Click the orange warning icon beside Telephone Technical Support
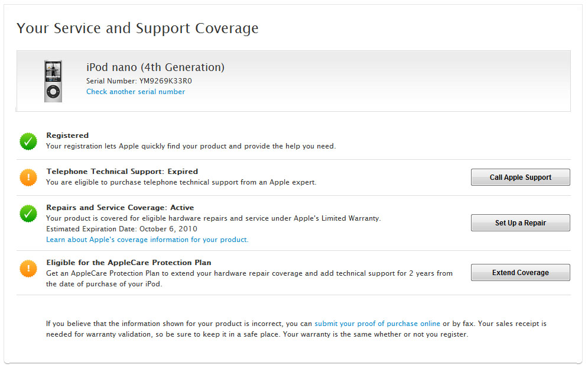Image resolution: width=588 pixels, height=368 pixels. 28,177
